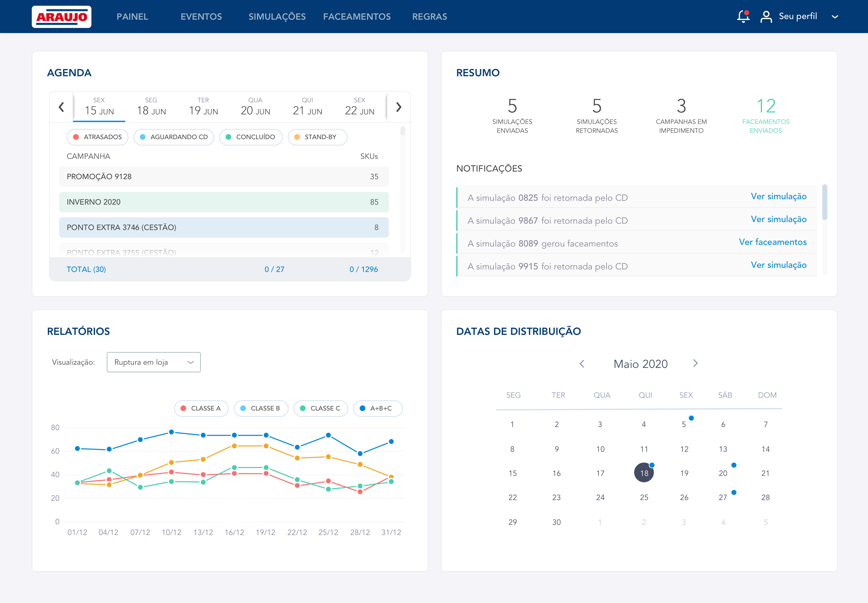Show previous month in distribution calendar
This screenshot has height=603, width=868.
point(582,363)
